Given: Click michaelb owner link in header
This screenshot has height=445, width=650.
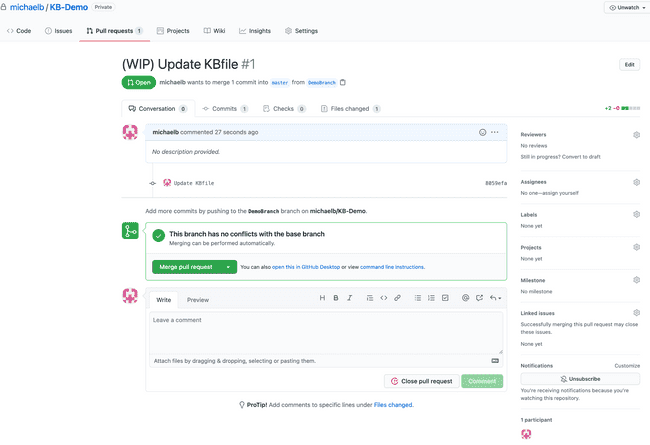Looking at the screenshot, I should point(27,7).
